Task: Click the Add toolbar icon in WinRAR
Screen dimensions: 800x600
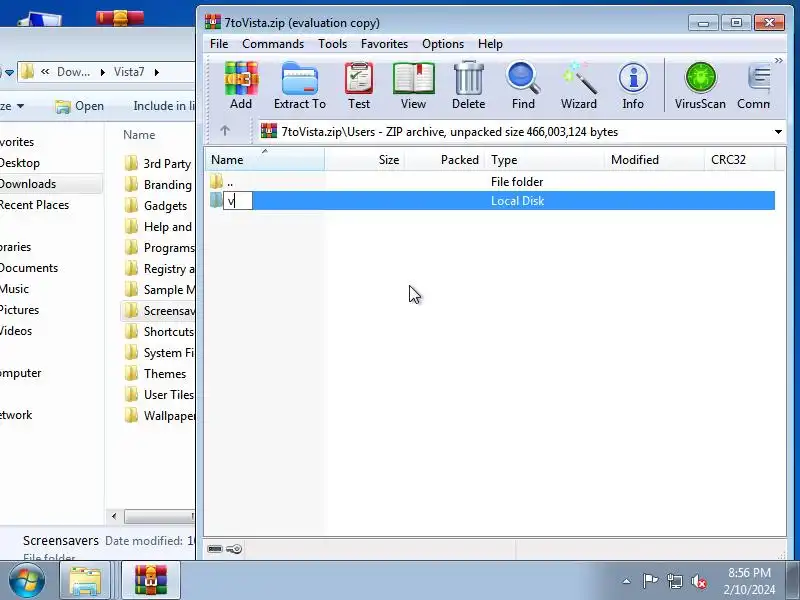Action: [x=241, y=86]
